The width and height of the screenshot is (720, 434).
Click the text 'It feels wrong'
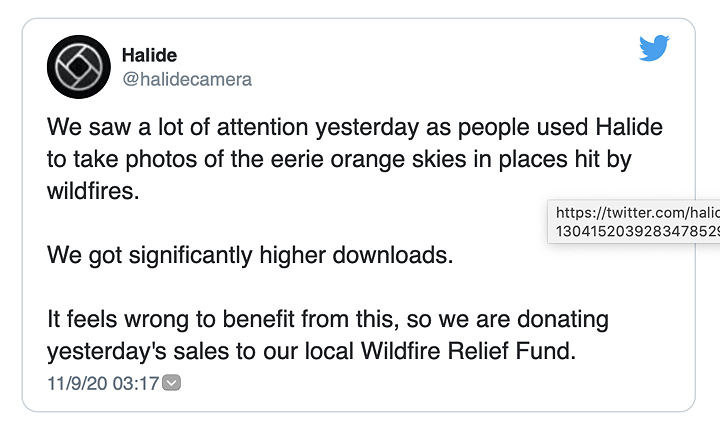click(x=118, y=319)
